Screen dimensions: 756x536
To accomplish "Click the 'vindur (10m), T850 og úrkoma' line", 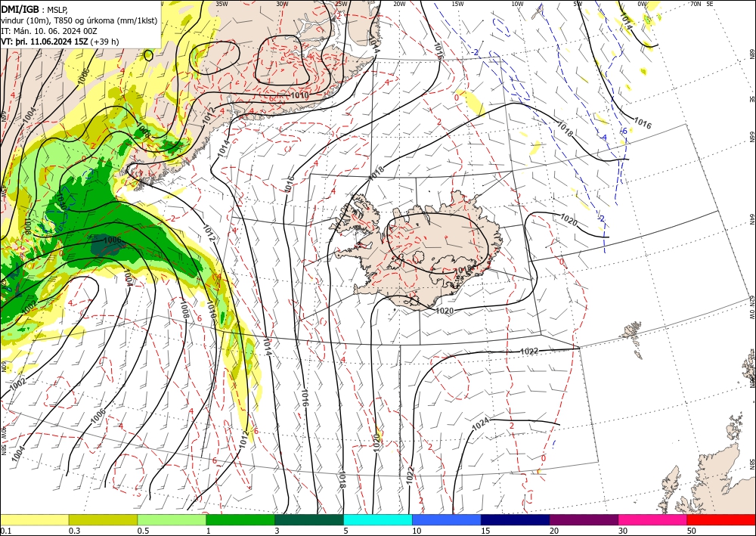I will click(79, 20).
